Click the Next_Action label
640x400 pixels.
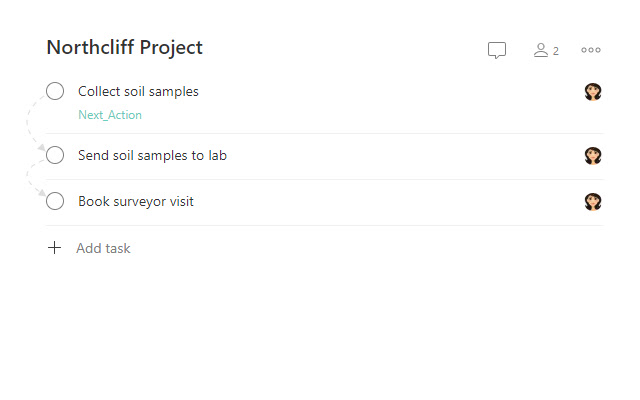tap(110, 115)
